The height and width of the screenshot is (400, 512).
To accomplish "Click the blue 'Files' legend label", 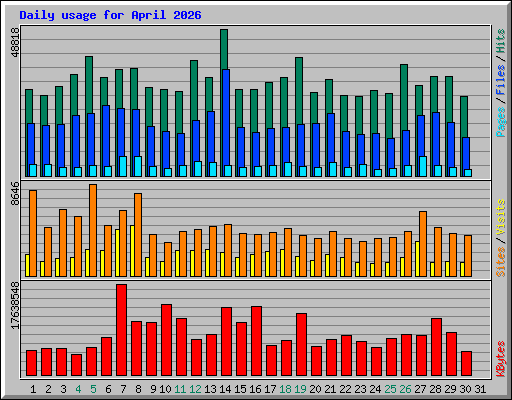I will click(501, 80).
